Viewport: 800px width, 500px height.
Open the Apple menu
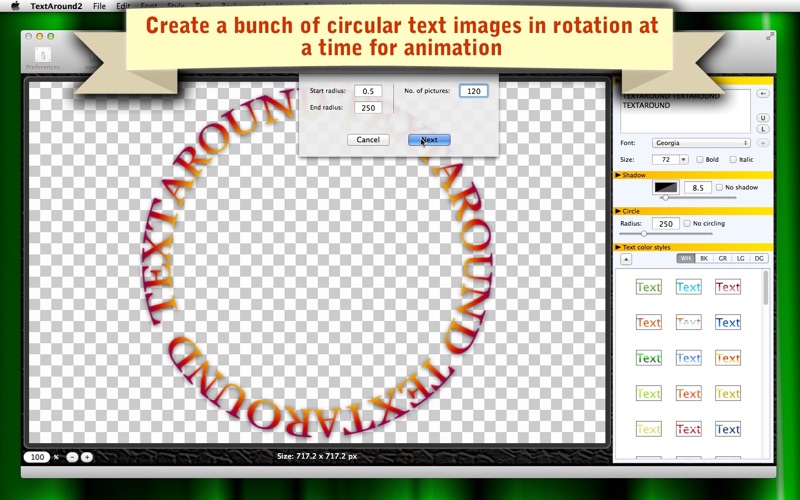15,6
